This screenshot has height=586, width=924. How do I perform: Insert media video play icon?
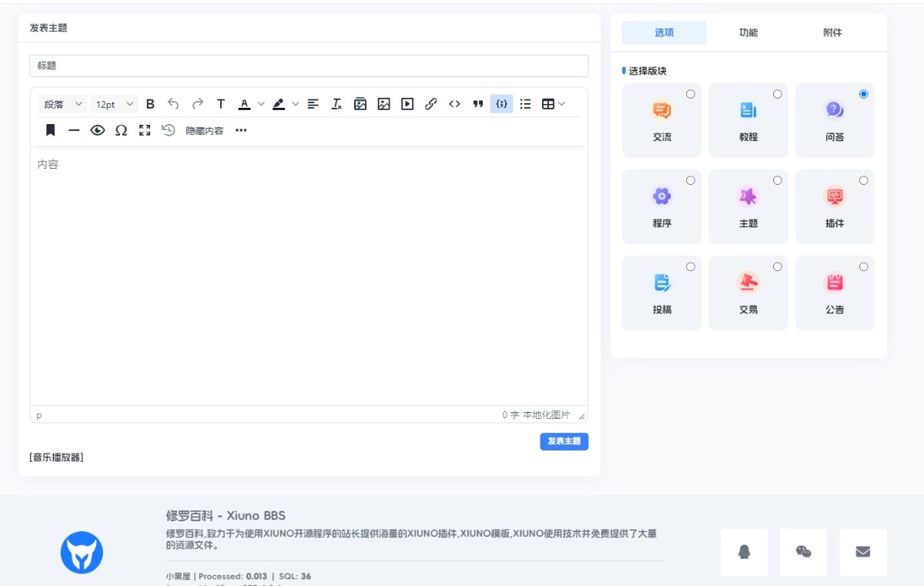pyautogui.click(x=407, y=104)
